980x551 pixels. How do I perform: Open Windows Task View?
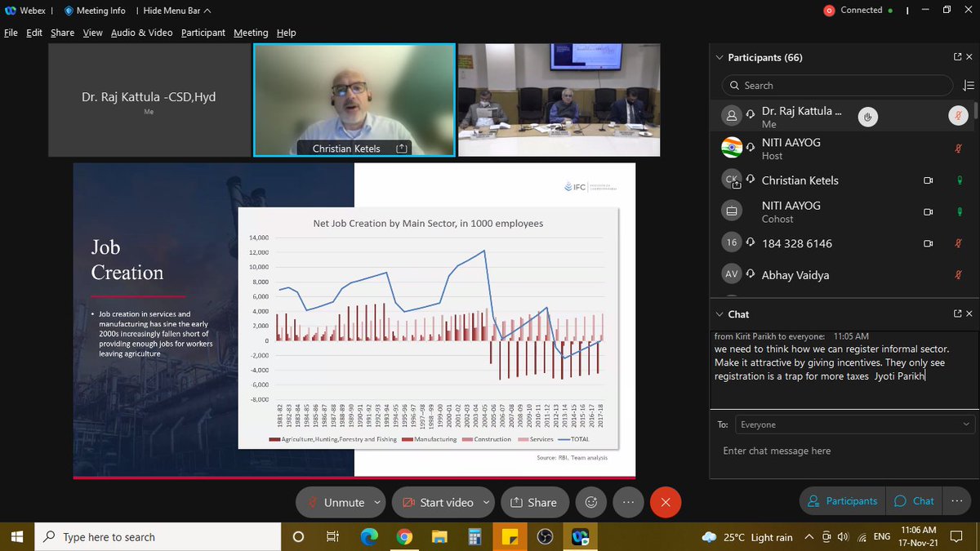tap(332, 536)
